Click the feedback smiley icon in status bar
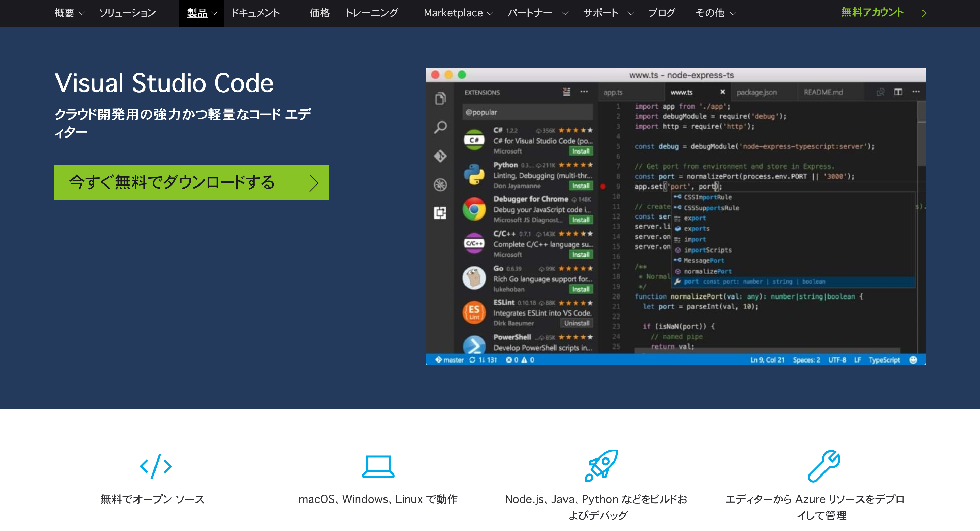The image size is (980, 531). click(913, 360)
